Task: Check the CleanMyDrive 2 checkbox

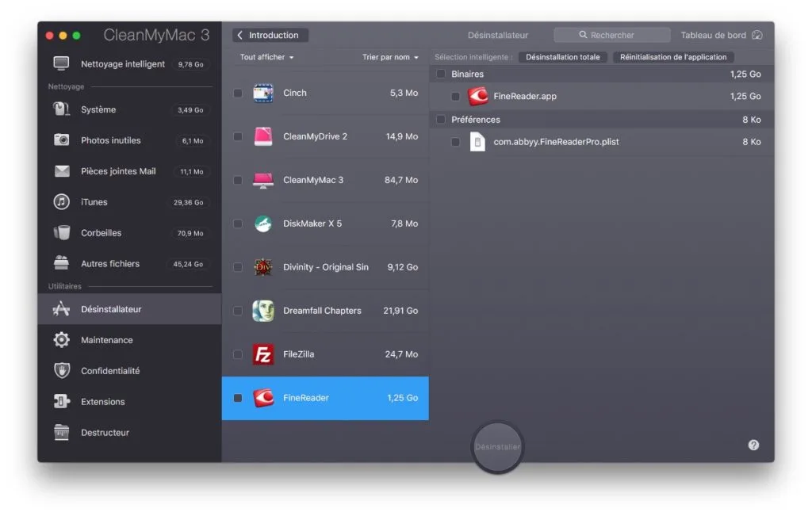Action: click(238, 136)
